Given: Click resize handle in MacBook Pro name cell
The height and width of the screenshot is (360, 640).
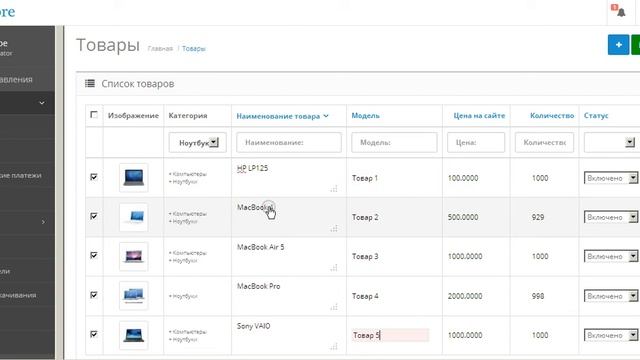Looking at the screenshot, I should tap(334, 307).
